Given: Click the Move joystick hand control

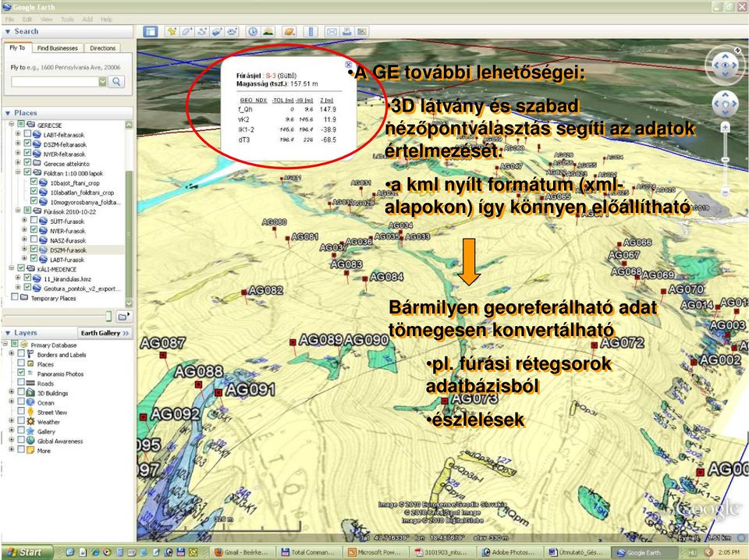Looking at the screenshot, I should coord(725,104).
